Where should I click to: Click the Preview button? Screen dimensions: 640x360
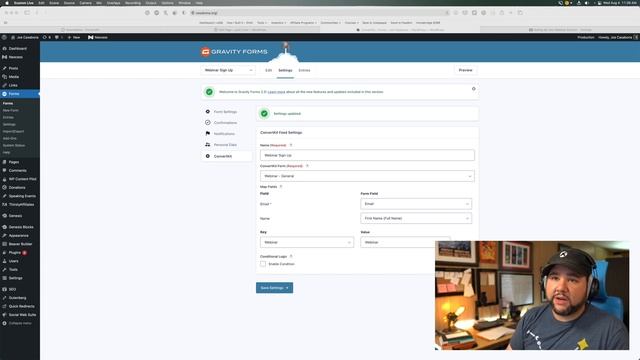click(465, 70)
